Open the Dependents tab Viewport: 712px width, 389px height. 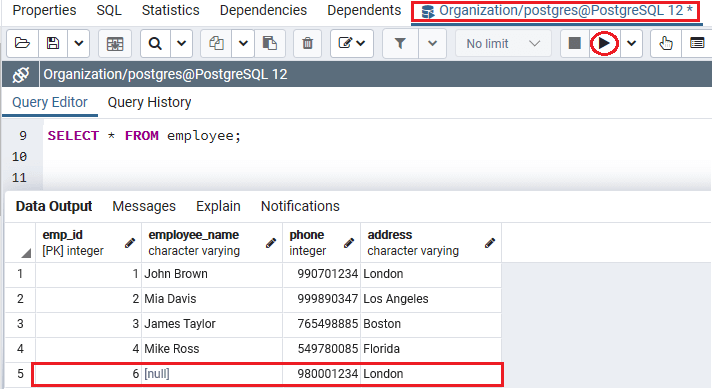point(364,10)
